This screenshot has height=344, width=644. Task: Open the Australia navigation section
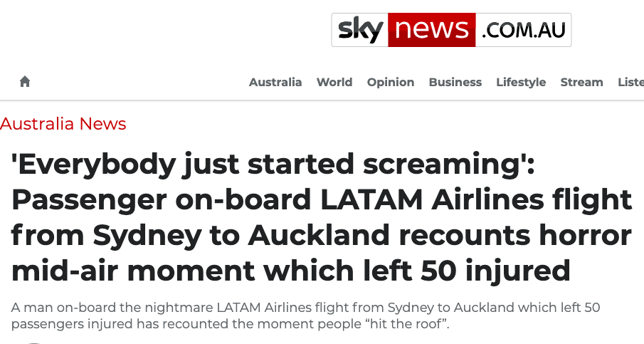click(275, 82)
